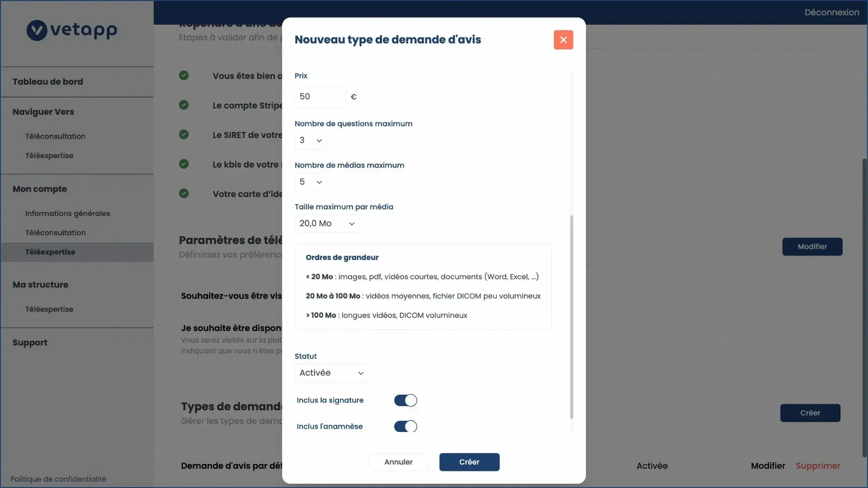Toggle the Inclus la signature switch

405,400
